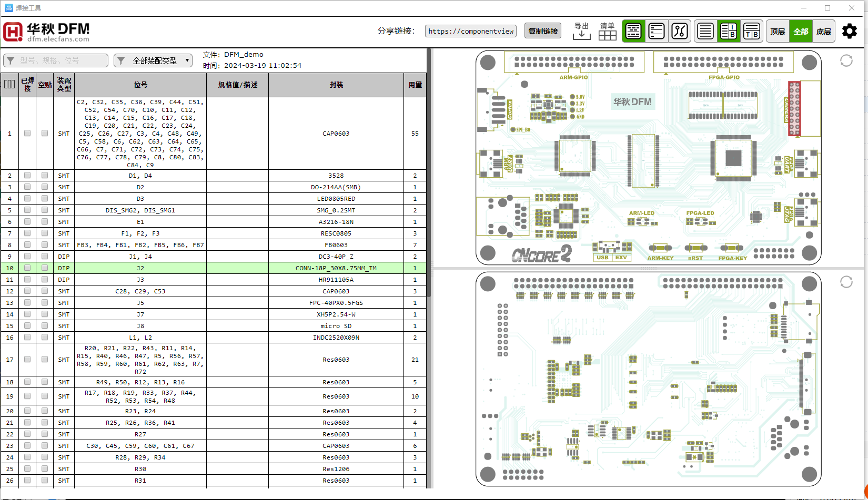The width and height of the screenshot is (868, 500).
Task: Focus the 型号、规格、位号 search field
Action: [56, 60]
